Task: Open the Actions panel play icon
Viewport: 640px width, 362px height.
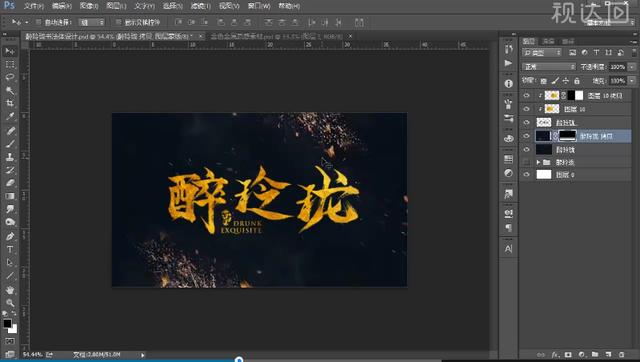Action: [509, 63]
